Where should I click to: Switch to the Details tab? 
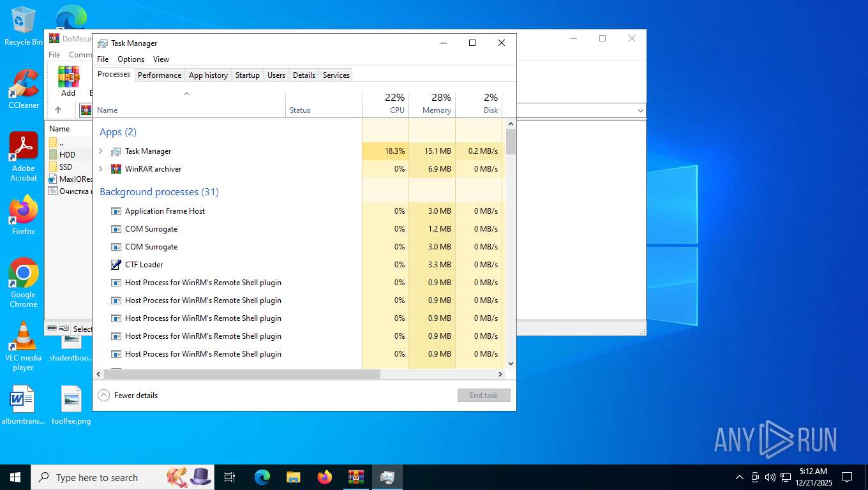[304, 75]
